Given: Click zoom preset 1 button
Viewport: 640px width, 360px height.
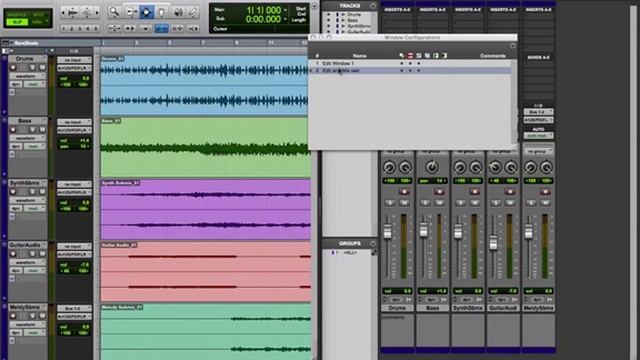Looking at the screenshot, I should [64, 29].
